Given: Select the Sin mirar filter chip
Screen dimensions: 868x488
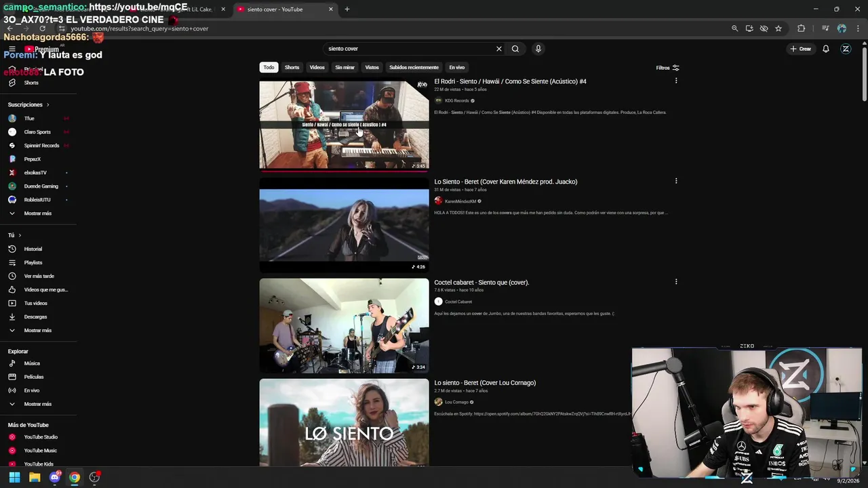Looking at the screenshot, I should coord(345,68).
